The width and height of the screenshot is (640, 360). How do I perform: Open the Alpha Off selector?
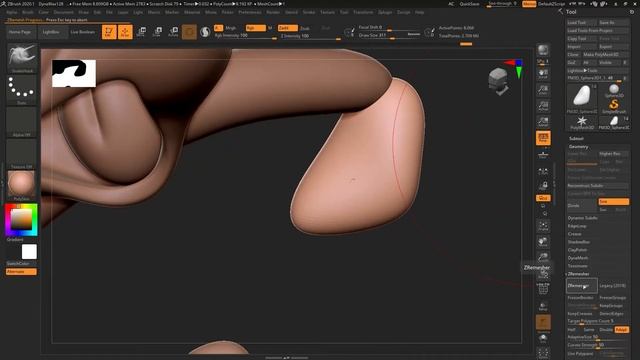pyautogui.click(x=22, y=122)
